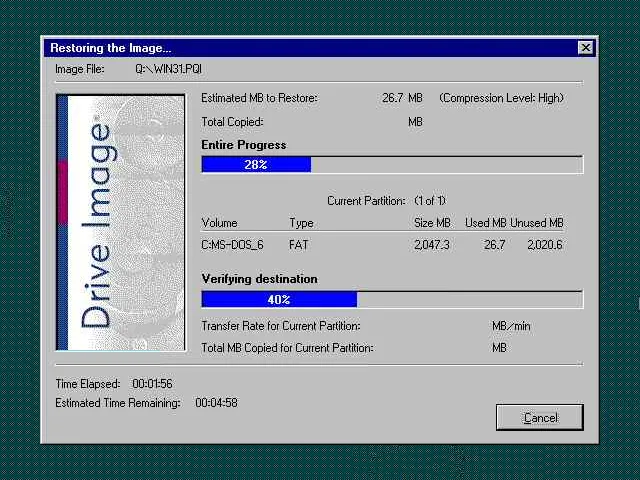Click the Restoring the Image title bar
The width and height of the screenshot is (640, 480).
click(320, 48)
